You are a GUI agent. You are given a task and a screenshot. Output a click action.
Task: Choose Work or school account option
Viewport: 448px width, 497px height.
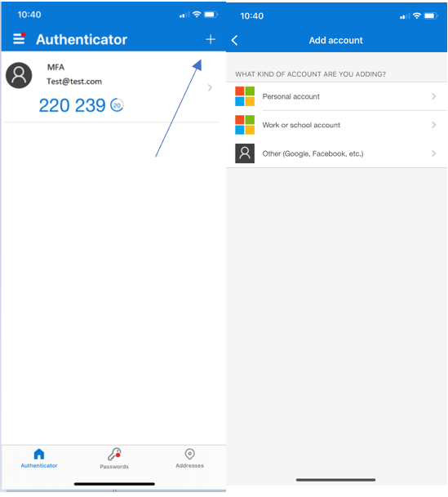click(336, 125)
